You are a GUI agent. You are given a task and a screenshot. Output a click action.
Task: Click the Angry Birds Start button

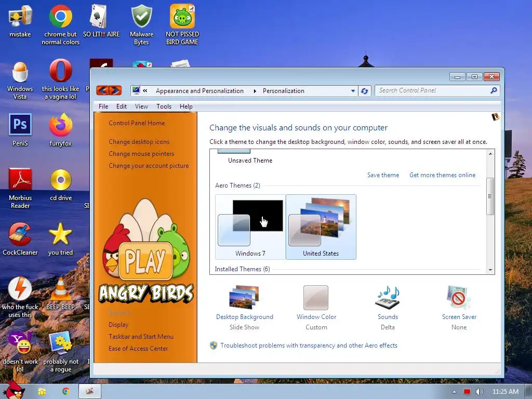click(14, 390)
